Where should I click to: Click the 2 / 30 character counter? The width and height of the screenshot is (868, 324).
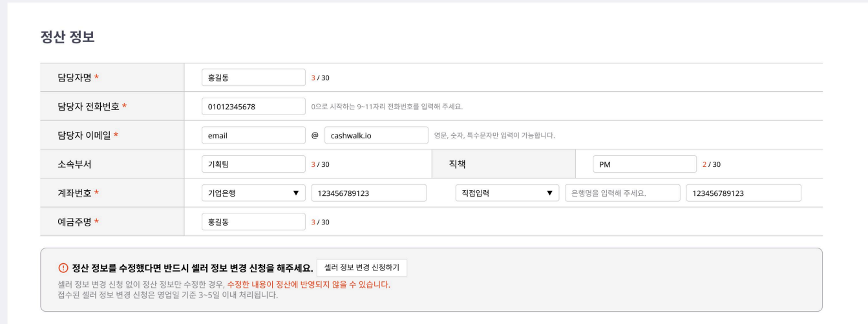[712, 164]
